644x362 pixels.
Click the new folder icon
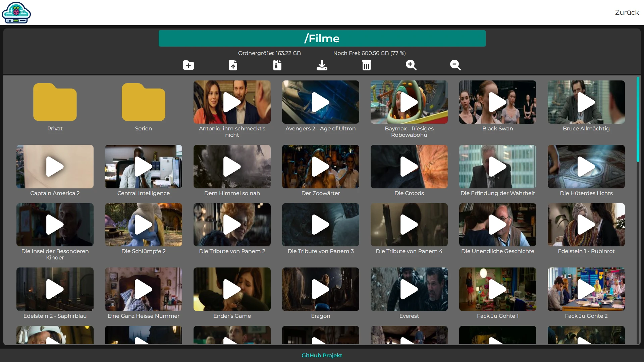pos(188,65)
